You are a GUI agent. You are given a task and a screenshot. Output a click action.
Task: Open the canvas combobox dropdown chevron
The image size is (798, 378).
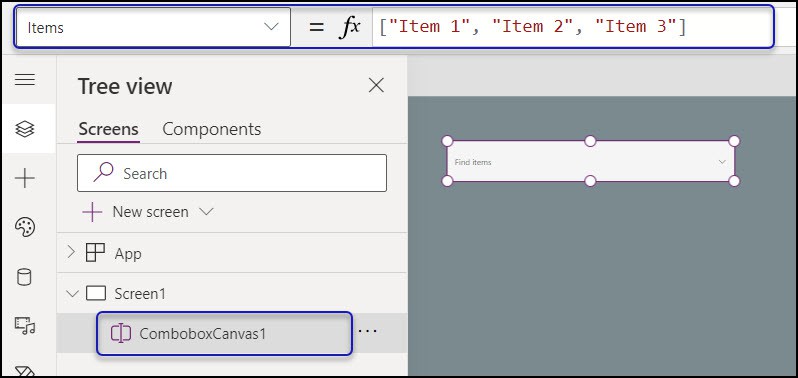722,162
